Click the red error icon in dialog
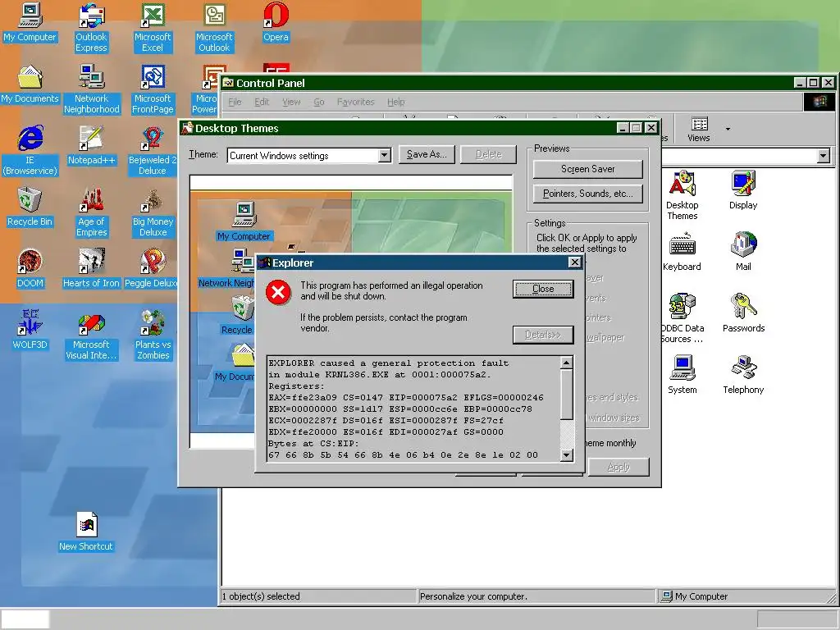 (279, 293)
